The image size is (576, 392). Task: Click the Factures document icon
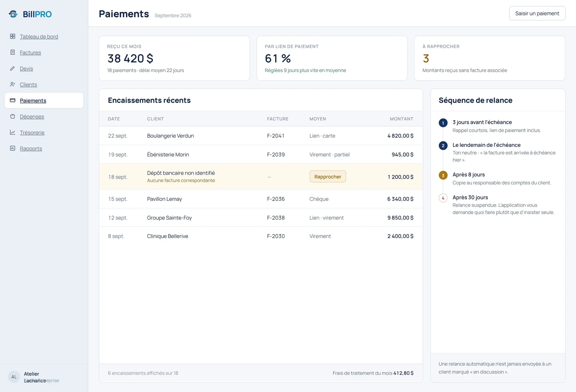point(13,53)
